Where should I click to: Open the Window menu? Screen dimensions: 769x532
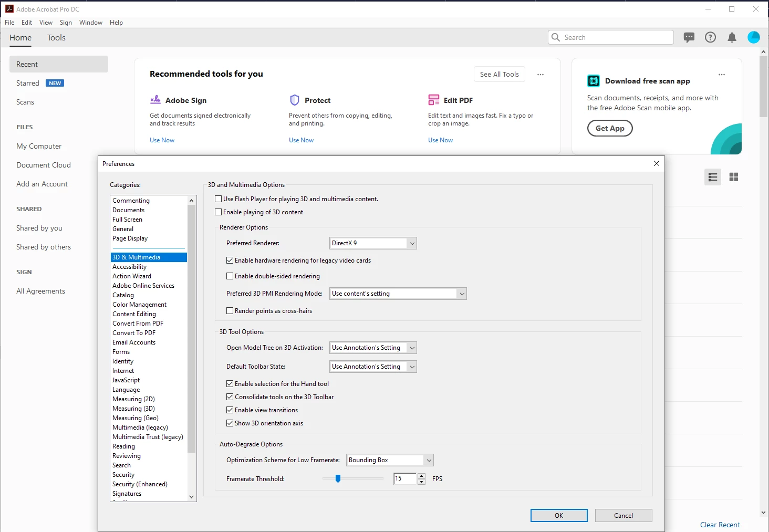[x=91, y=23]
